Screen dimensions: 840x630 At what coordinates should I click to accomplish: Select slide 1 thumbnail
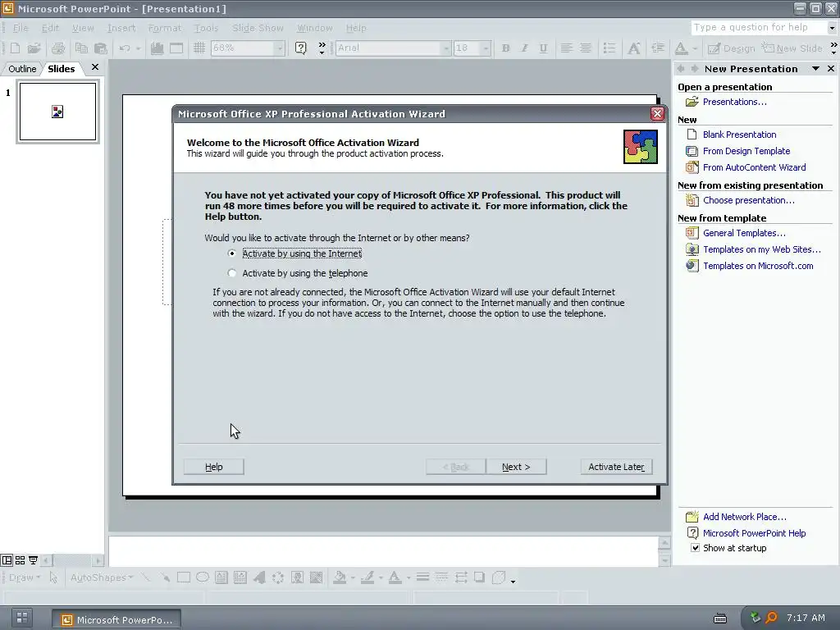(x=58, y=112)
